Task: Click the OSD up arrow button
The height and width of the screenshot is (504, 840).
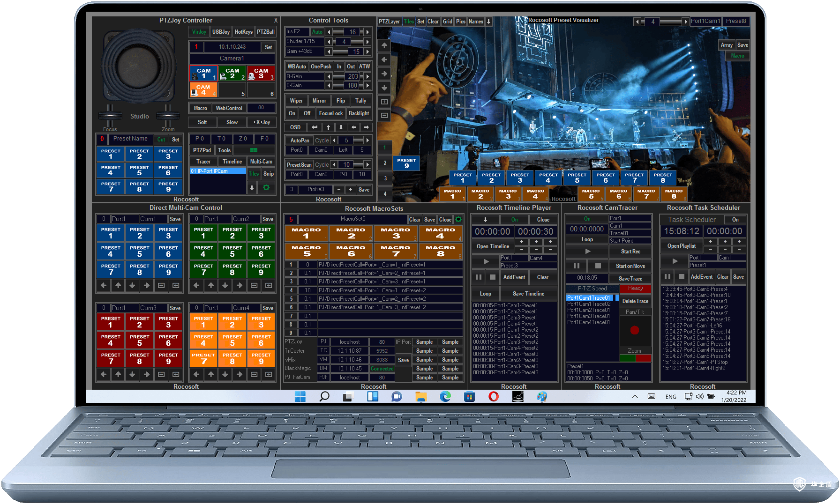Action: pyautogui.click(x=328, y=127)
